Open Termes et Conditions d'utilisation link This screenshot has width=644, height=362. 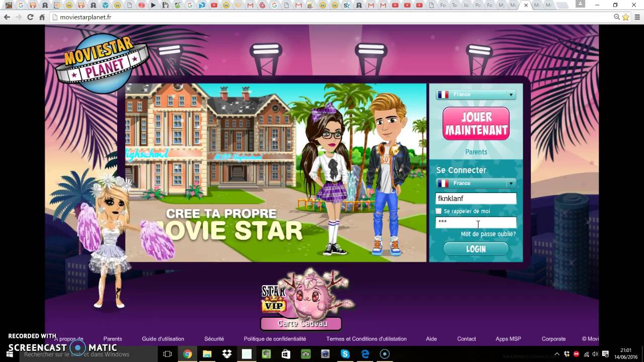point(366,339)
